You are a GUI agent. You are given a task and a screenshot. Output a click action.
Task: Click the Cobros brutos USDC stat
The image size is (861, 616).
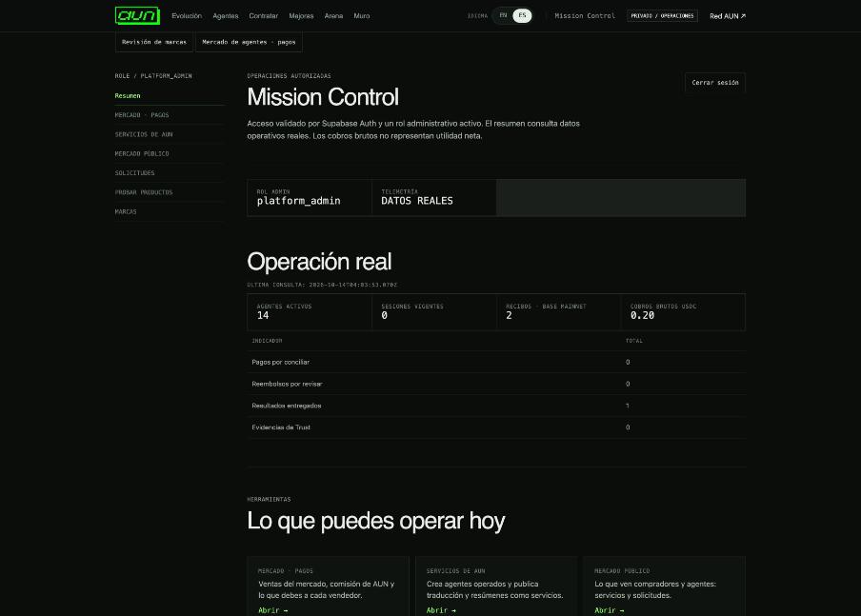pos(683,312)
